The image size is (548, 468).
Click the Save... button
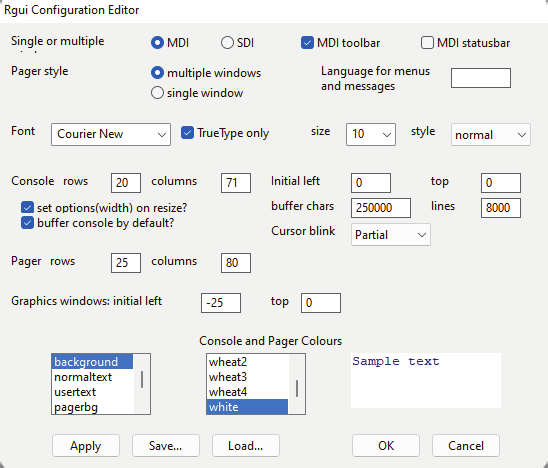pyautogui.click(x=166, y=446)
